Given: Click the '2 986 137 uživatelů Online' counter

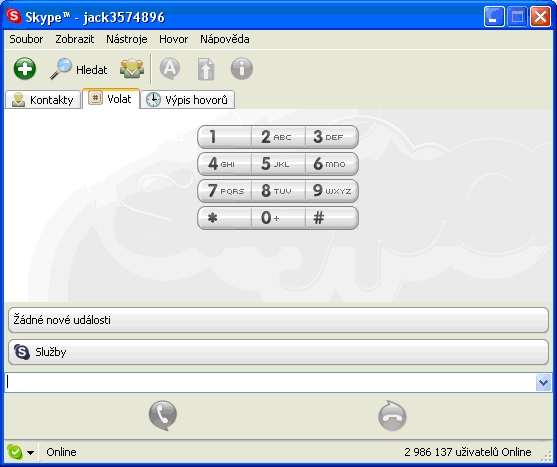Looking at the screenshot, I should click(467, 452).
